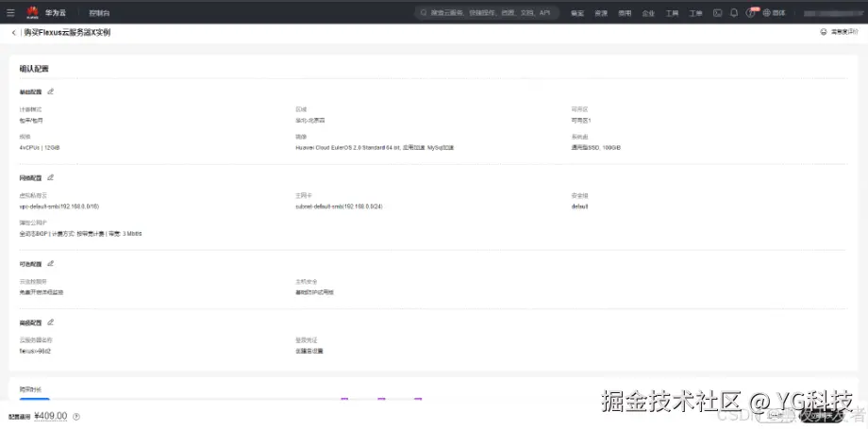Select the server name 'flexusx-98d2' value
The image size is (868, 429).
(36, 351)
